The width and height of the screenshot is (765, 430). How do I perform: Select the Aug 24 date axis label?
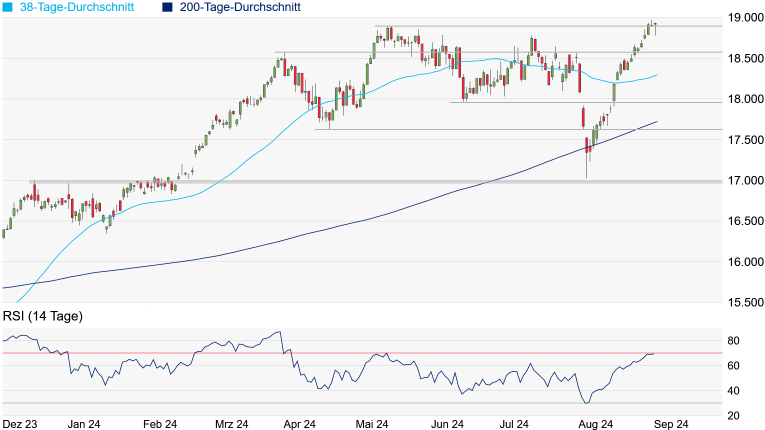click(x=595, y=423)
